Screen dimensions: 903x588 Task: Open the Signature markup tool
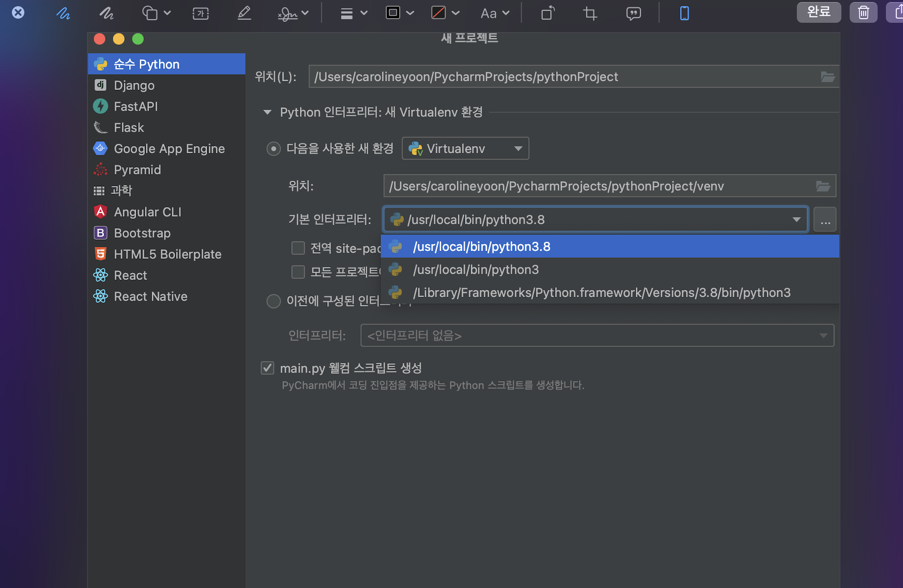(x=293, y=13)
